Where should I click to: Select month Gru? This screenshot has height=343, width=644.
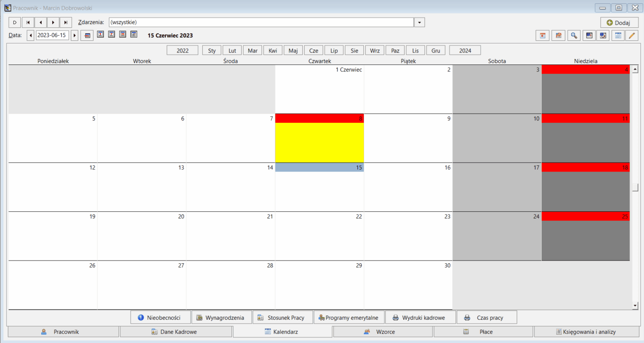pyautogui.click(x=436, y=51)
